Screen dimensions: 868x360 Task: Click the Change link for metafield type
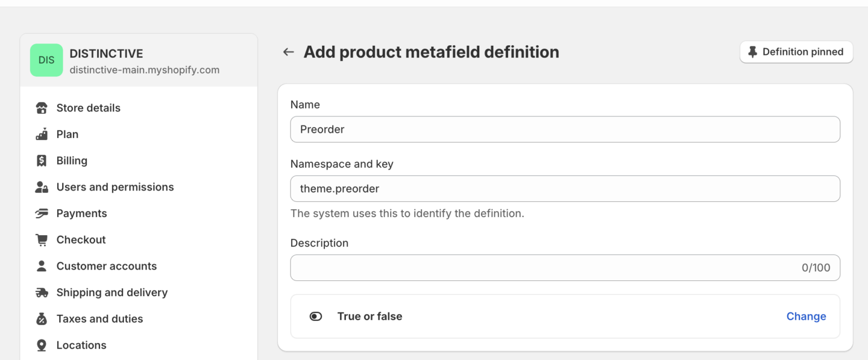point(806,316)
